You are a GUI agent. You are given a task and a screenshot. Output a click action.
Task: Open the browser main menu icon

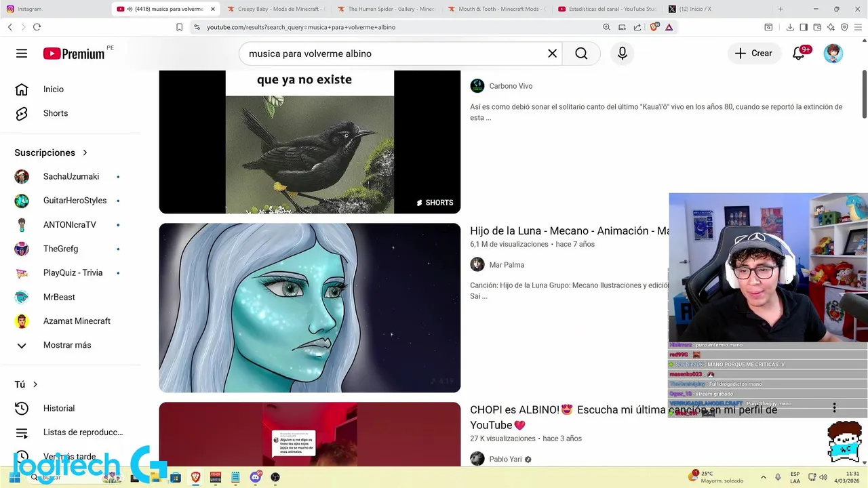[859, 27]
